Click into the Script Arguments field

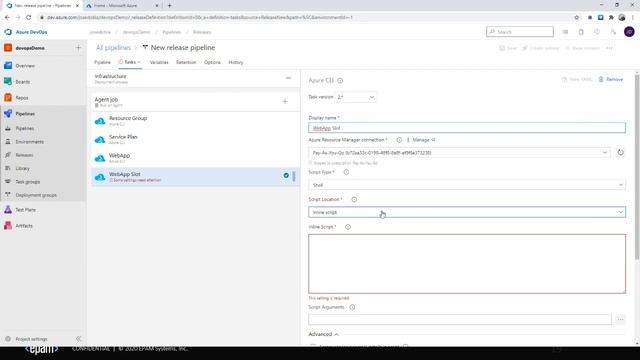[x=460, y=319]
